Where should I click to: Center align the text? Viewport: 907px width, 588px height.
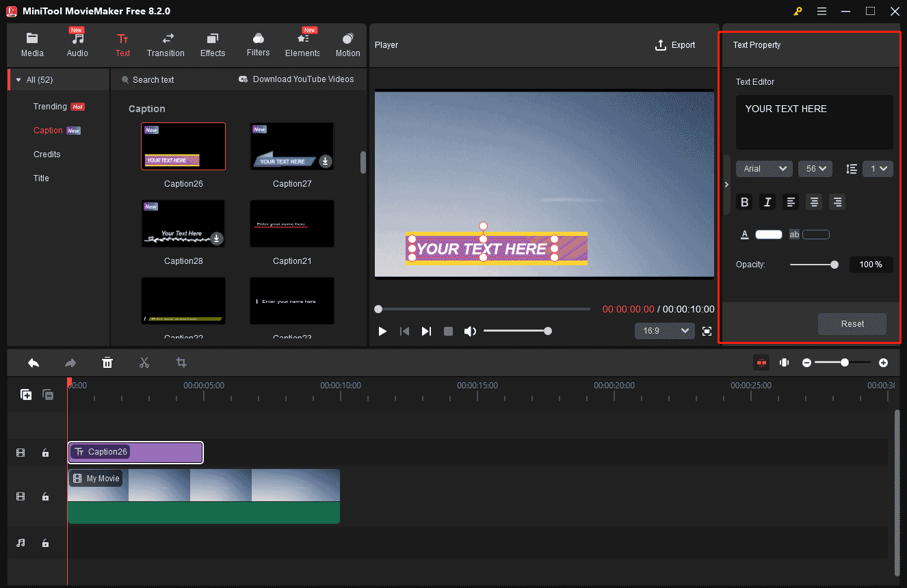click(x=814, y=202)
